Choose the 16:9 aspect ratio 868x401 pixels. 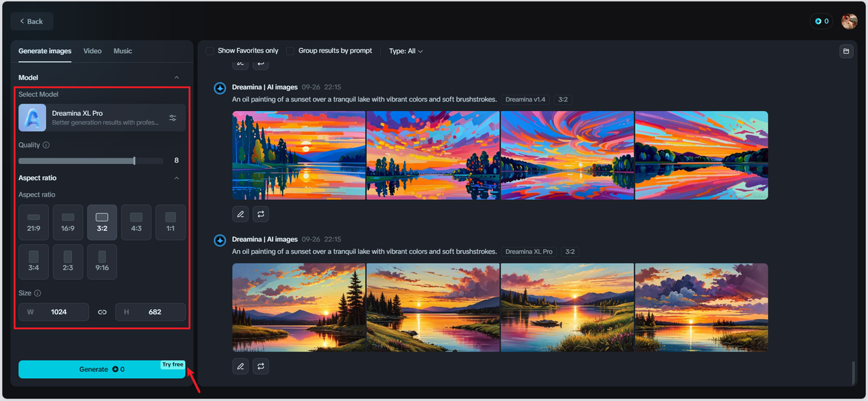pyautogui.click(x=68, y=222)
